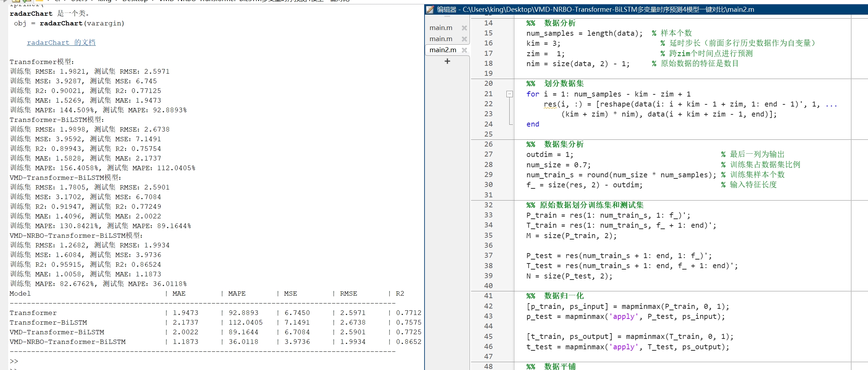The width and height of the screenshot is (868, 370).
Task: Collapse the for-loop fold marker at line 21
Action: (x=510, y=94)
